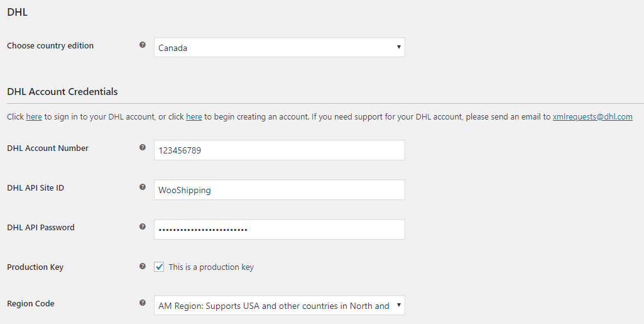Viewport: 644px width, 324px height.
Task: Click the "DHL Account Number" field label
Action: [48, 148]
